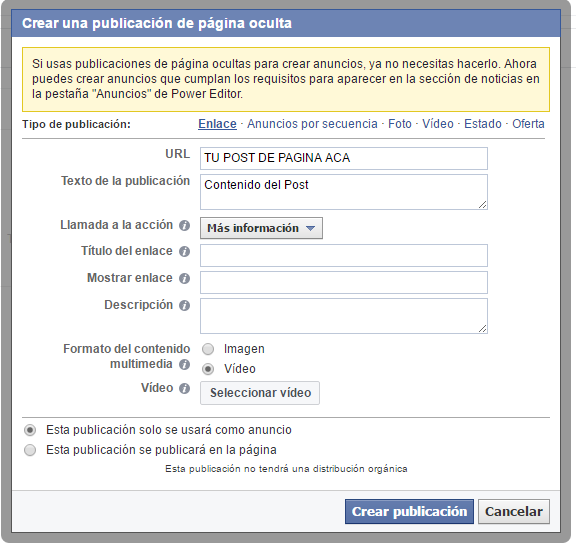The height and width of the screenshot is (548, 576).
Task: Choose 'se publicará en la página' option
Action: [30, 450]
